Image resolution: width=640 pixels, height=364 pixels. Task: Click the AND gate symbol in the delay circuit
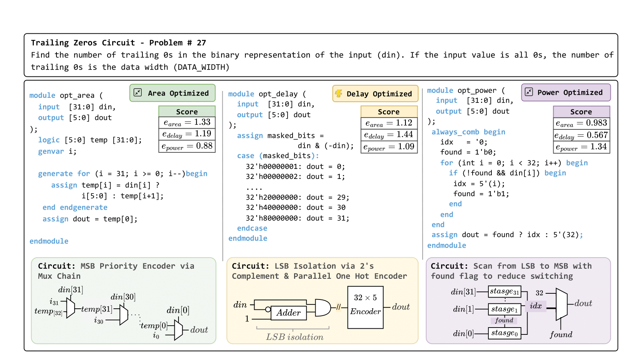coord(323,308)
